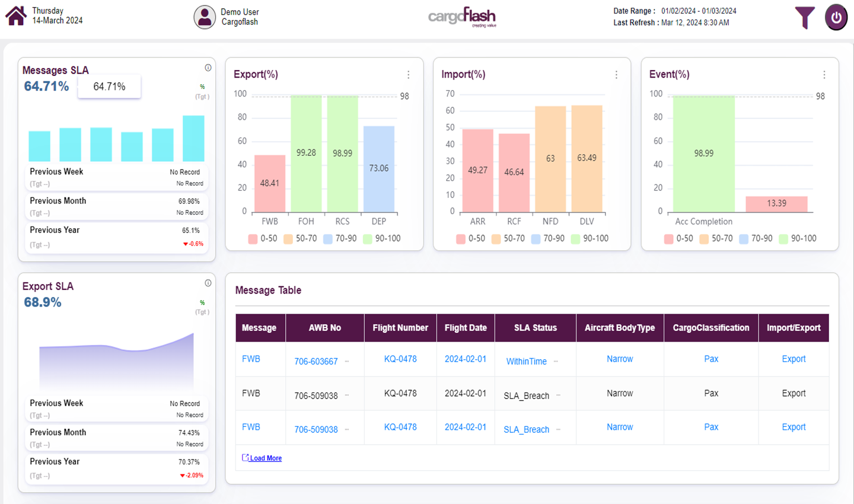This screenshot has width=854, height=504.
Task: Open the three-dot menu on Event chart
Action: tap(824, 75)
